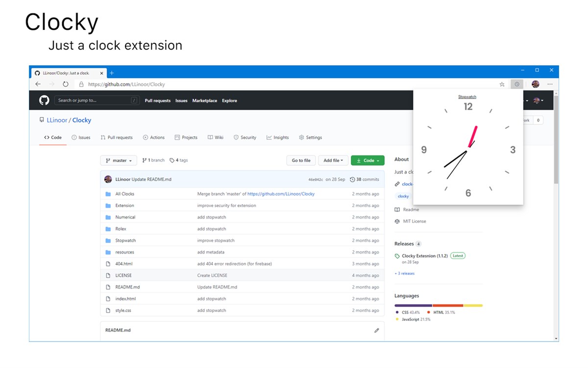
Task: Close the LLinoor/Clocky browser tab
Action: [x=102, y=73]
